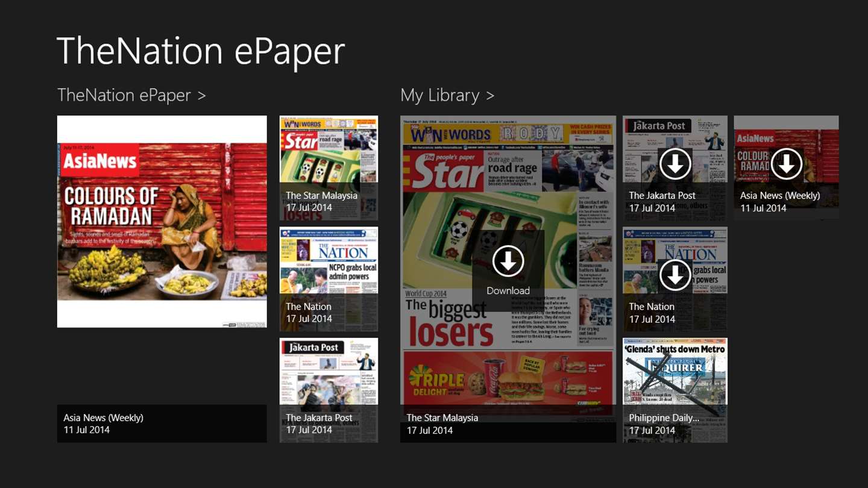The width and height of the screenshot is (868, 488).
Task: Open The Star Malaysia tile in ePaper section
Action: [329, 167]
